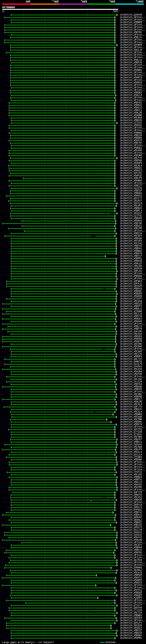Select hit label UniRef100_A5ARV9

[x=131, y=82]
